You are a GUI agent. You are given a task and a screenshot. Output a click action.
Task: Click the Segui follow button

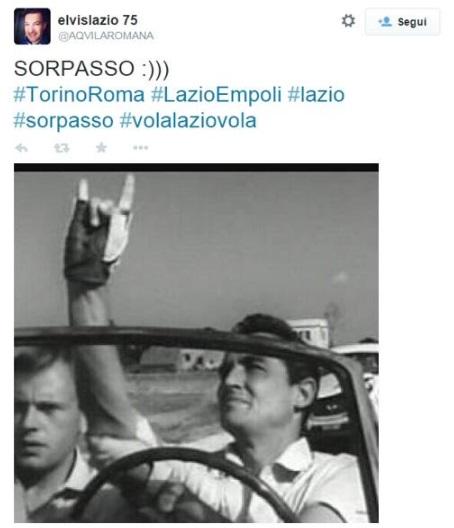[402, 22]
